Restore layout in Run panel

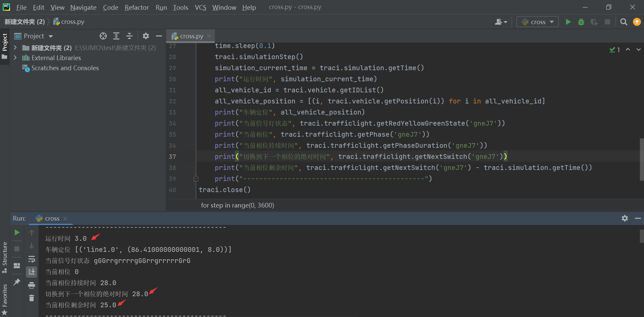[x=17, y=265]
